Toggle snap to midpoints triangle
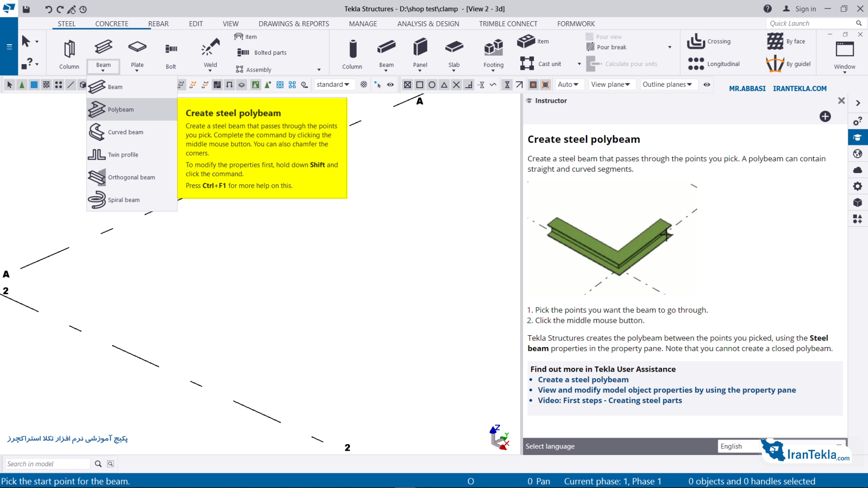 pos(444,85)
